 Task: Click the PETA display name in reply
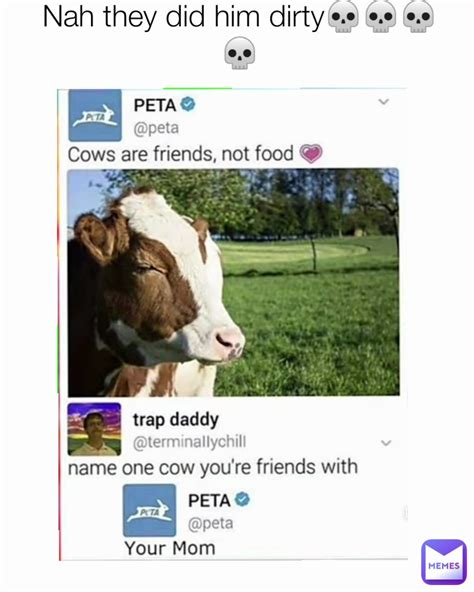[209, 501]
